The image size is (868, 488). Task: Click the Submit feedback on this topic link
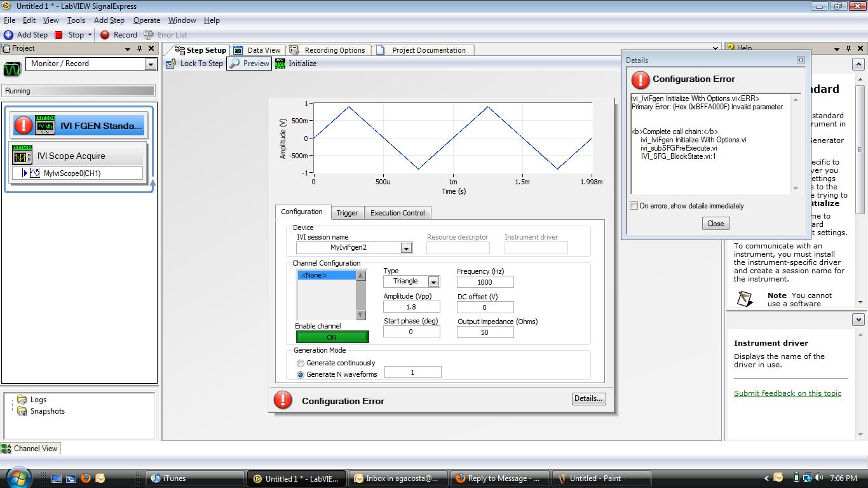coord(787,393)
